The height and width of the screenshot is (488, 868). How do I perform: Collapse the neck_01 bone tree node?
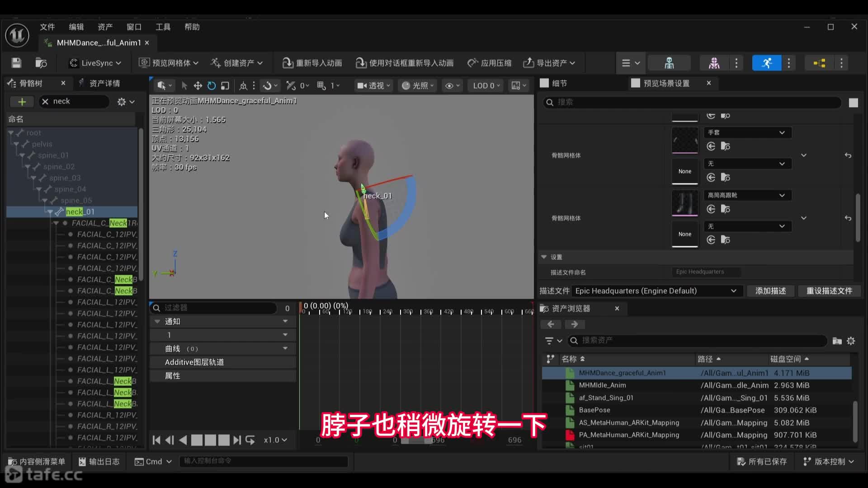click(x=50, y=212)
